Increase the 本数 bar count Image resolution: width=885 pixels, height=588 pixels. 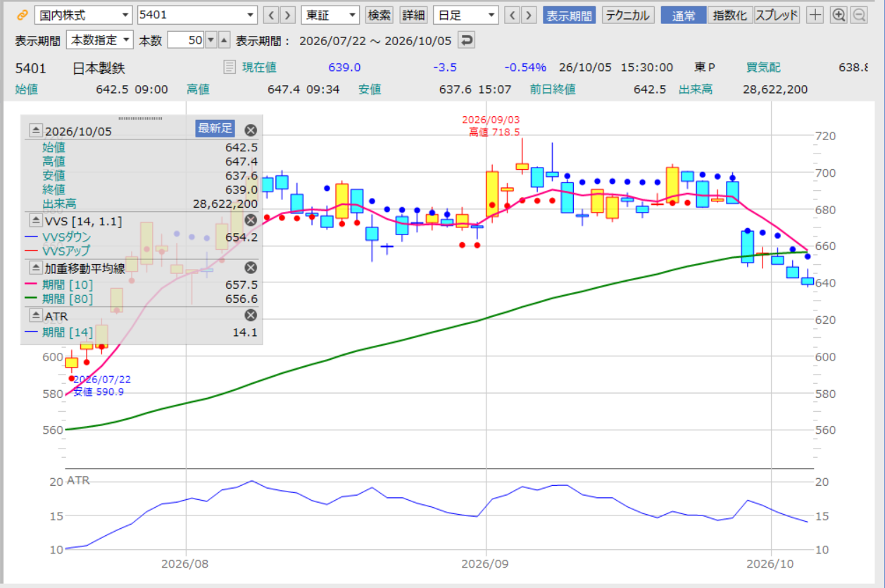click(x=224, y=40)
